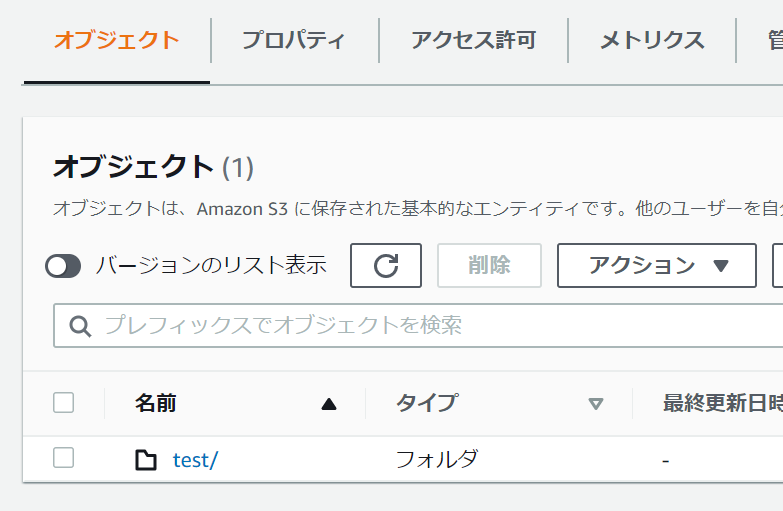Click the 名前 column header label

(156, 403)
